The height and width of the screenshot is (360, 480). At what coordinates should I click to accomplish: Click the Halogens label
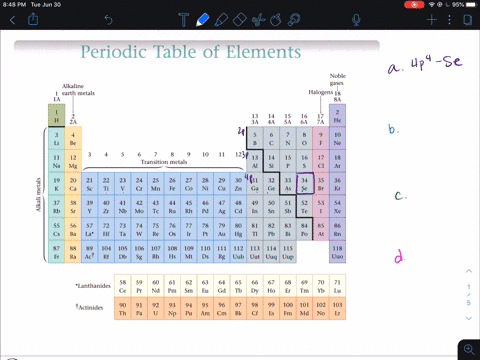coord(320,92)
